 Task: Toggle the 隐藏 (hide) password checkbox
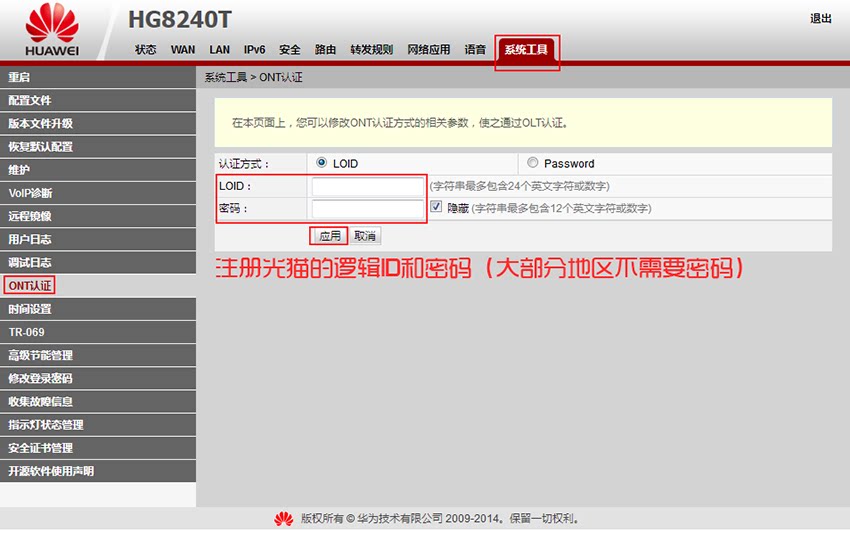[x=436, y=207]
